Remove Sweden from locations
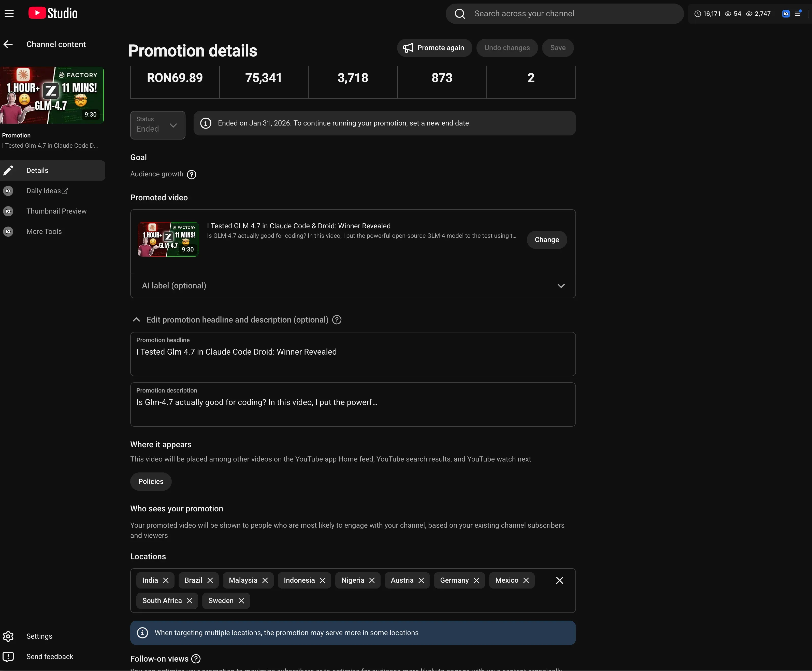 (x=241, y=601)
